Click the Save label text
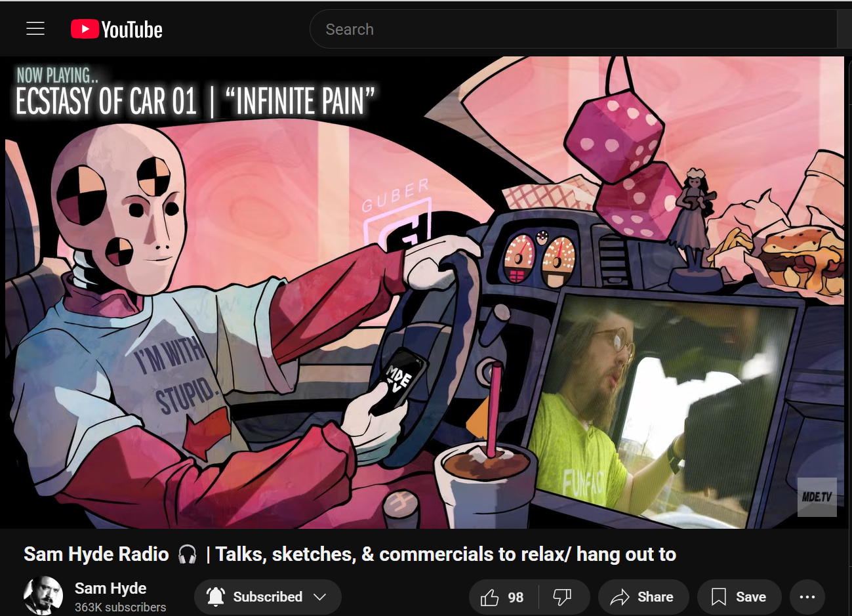Screen dimensions: 852x616 point(751,597)
